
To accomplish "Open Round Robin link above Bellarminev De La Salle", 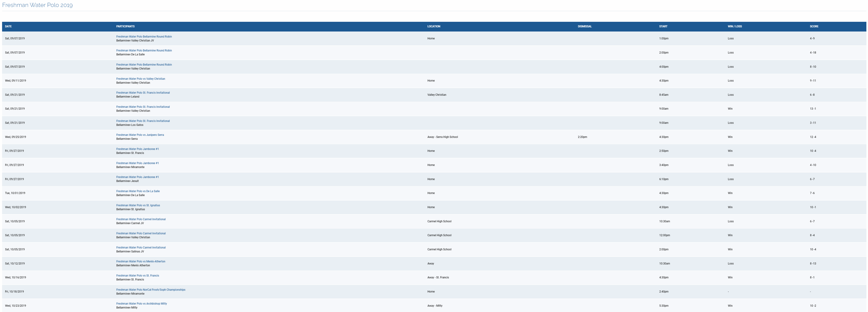I will [144, 51].
